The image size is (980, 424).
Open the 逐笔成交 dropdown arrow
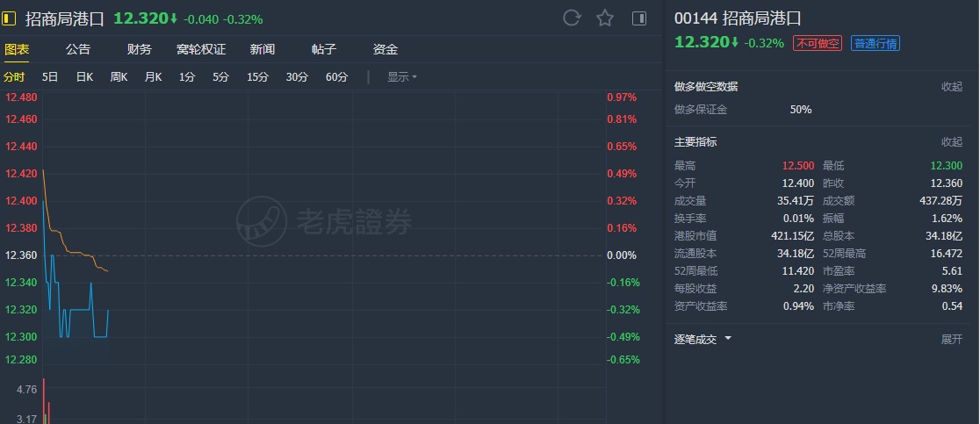coord(728,339)
